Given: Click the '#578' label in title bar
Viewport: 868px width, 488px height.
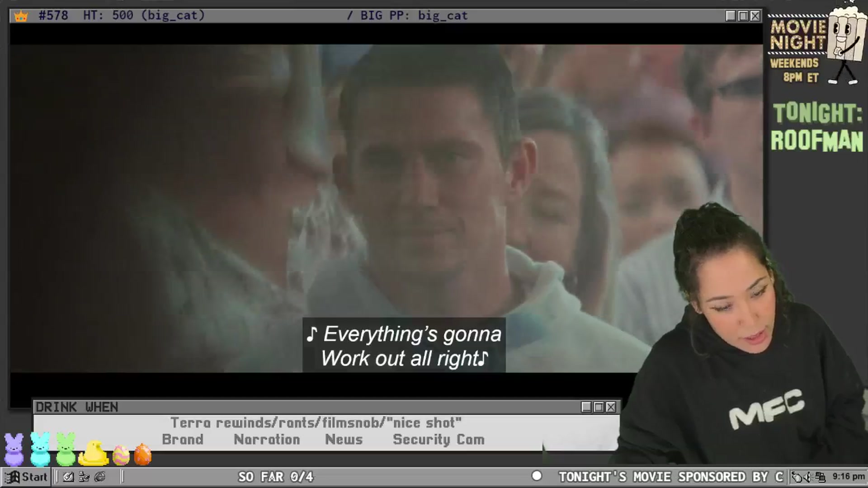Looking at the screenshot, I should [x=53, y=15].
